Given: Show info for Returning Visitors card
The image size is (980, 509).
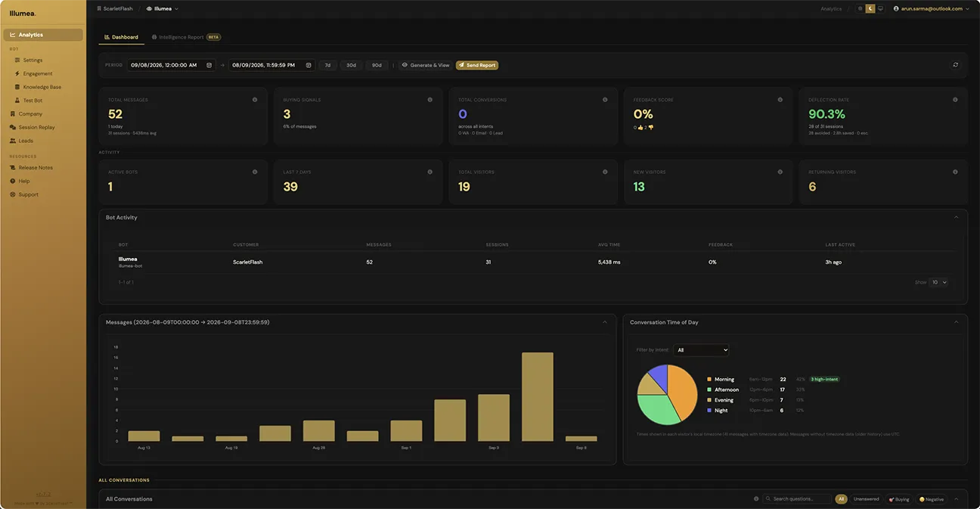Looking at the screenshot, I should click(x=956, y=172).
